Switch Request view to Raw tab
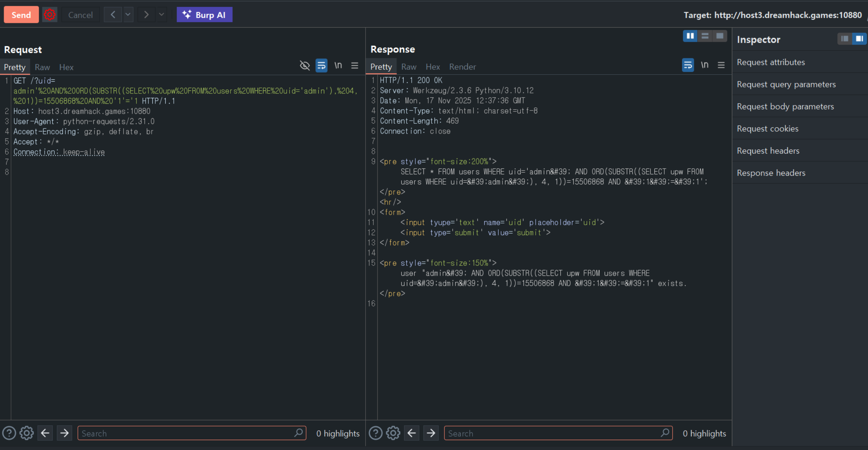 click(x=42, y=67)
